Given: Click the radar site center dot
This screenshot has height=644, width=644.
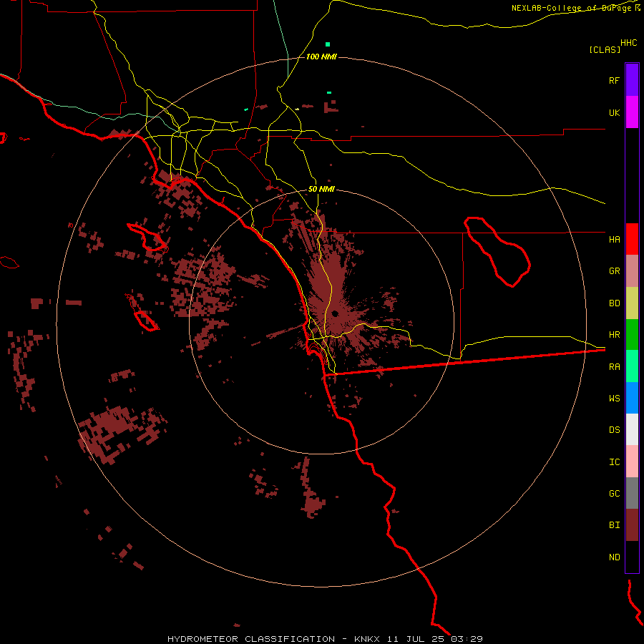Looking at the screenshot, I should 335,314.
